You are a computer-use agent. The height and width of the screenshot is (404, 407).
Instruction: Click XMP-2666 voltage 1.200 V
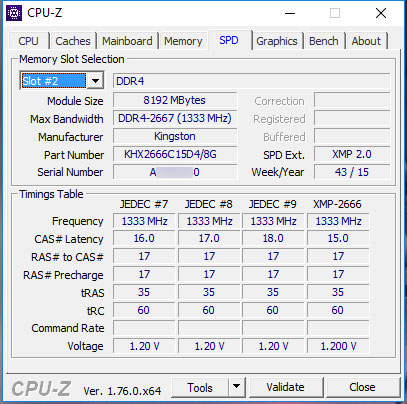(x=338, y=346)
